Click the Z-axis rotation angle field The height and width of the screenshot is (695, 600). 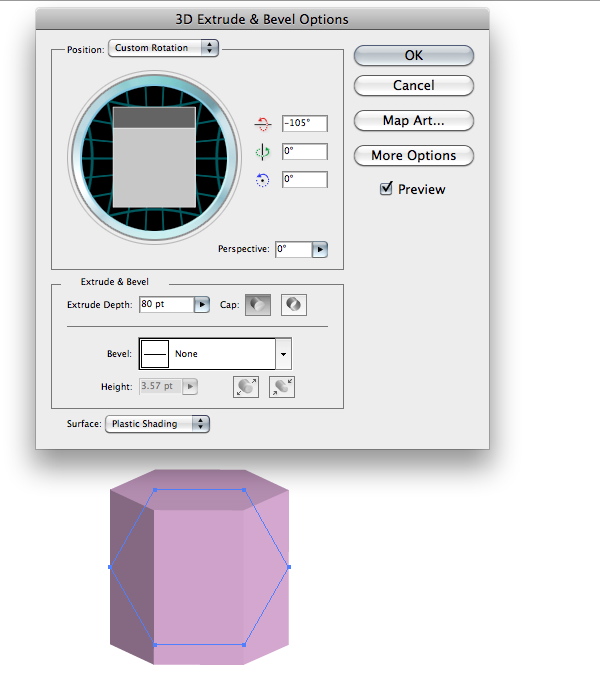pyautogui.click(x=305, y=180)
